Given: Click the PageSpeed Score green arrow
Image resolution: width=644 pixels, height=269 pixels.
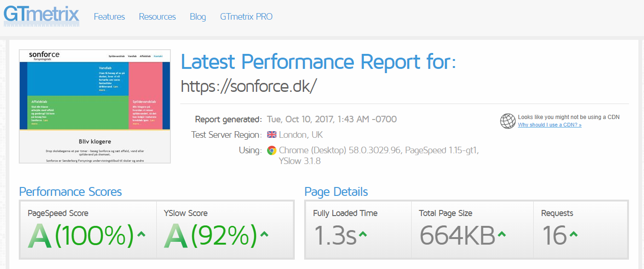Looking at the screenshot, I should (x=141, y=234).
